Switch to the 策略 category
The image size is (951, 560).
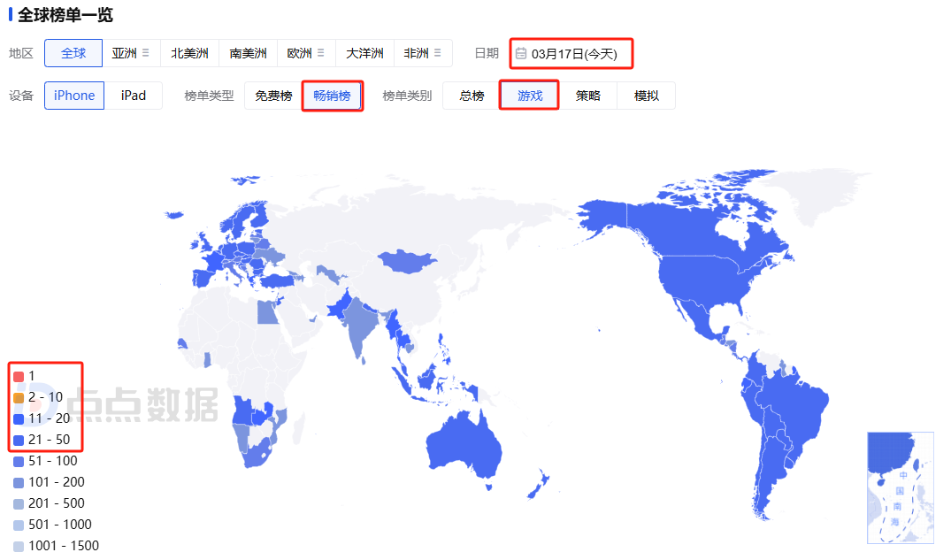tap(587, 95)
